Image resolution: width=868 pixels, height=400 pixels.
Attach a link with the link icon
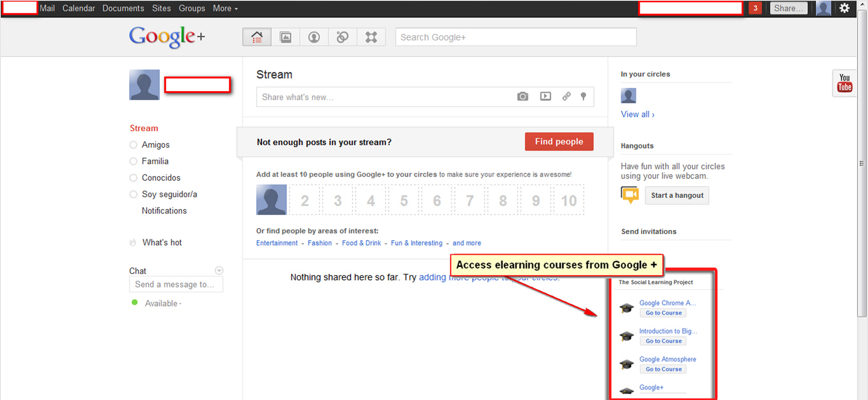click(566, 96)
